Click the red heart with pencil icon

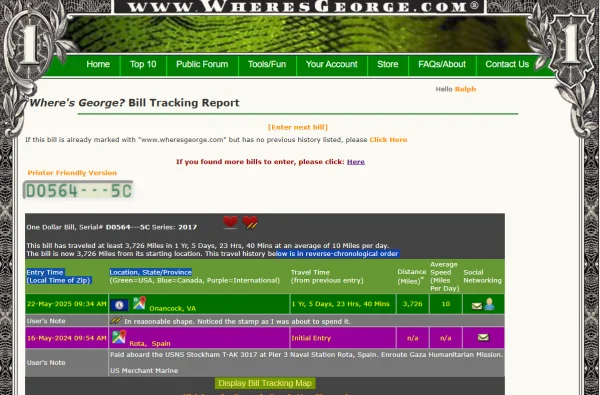[x=250, y=222]
